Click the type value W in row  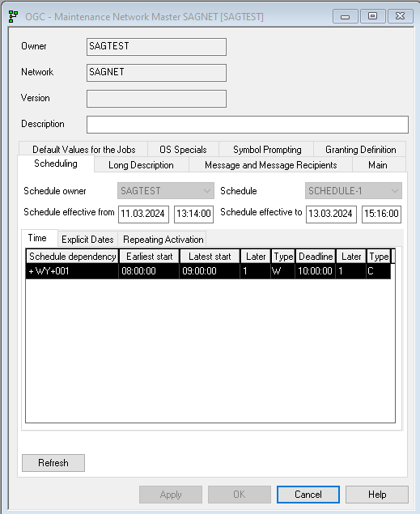click(277, 271)
